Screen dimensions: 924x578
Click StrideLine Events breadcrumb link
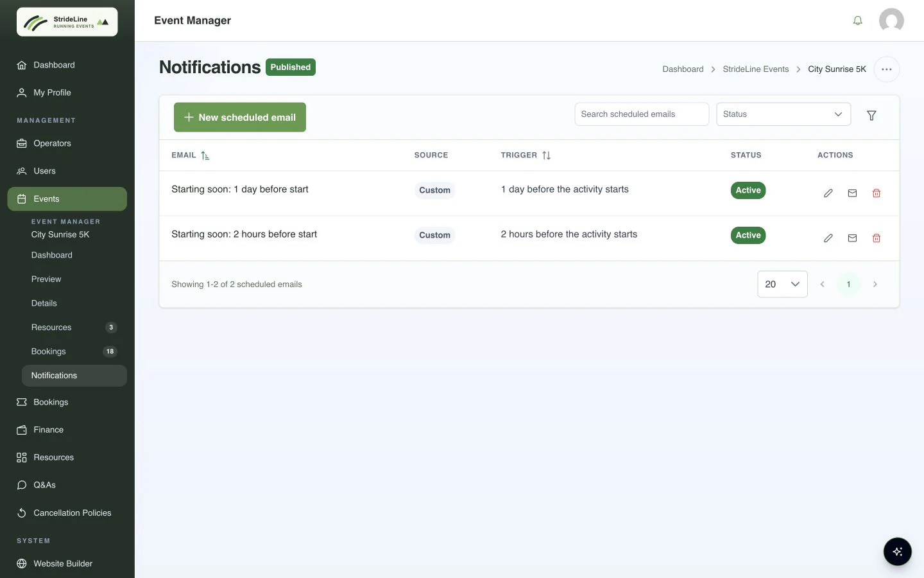[756, 69]
